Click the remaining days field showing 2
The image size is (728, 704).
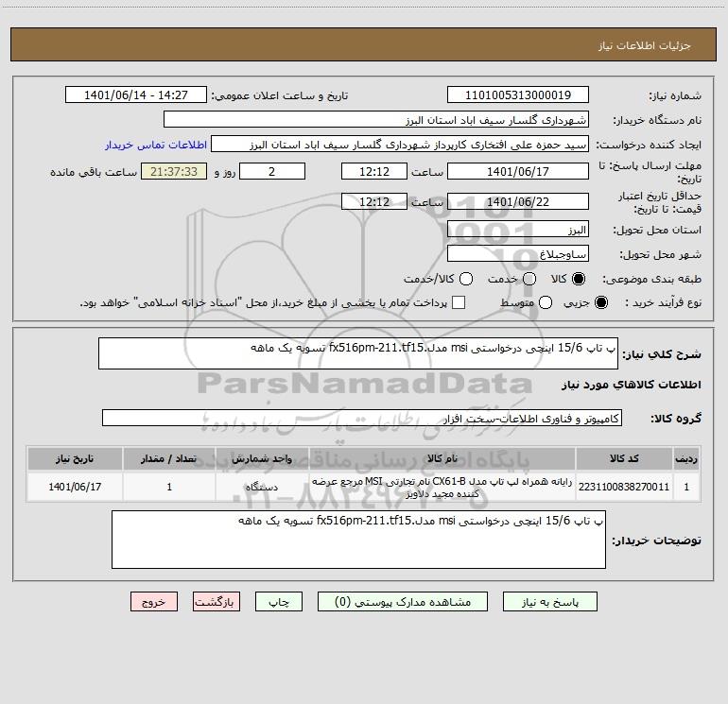272,171
